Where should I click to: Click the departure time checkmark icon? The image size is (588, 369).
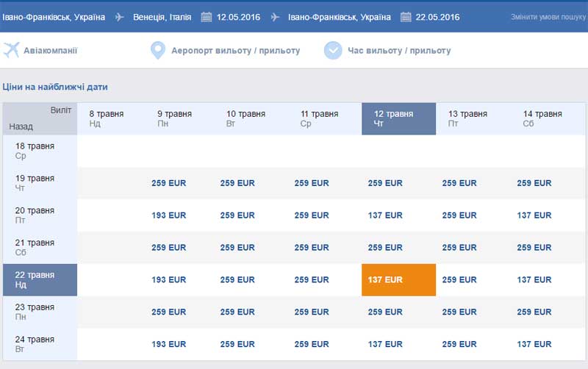[x=333, y=50]
